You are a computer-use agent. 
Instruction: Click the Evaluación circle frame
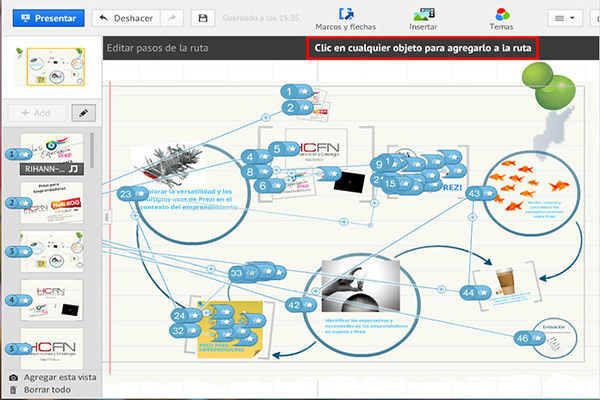pos(554,338)
